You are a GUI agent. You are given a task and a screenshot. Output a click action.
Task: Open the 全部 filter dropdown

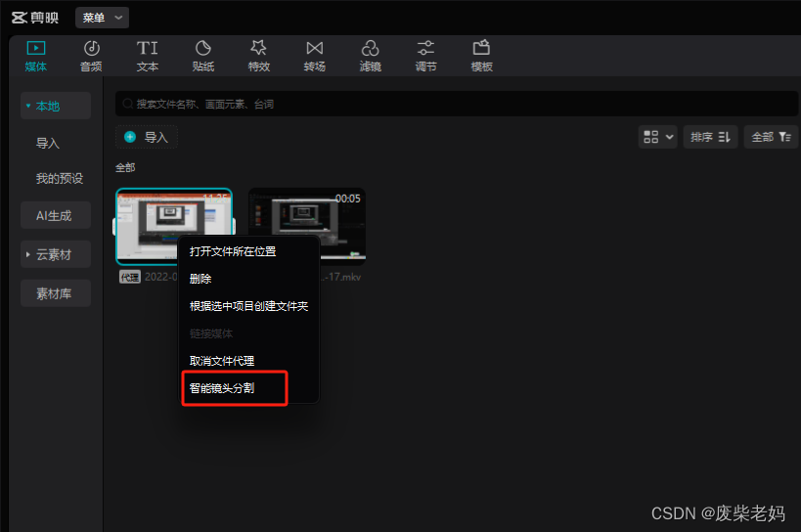[771, 137]
